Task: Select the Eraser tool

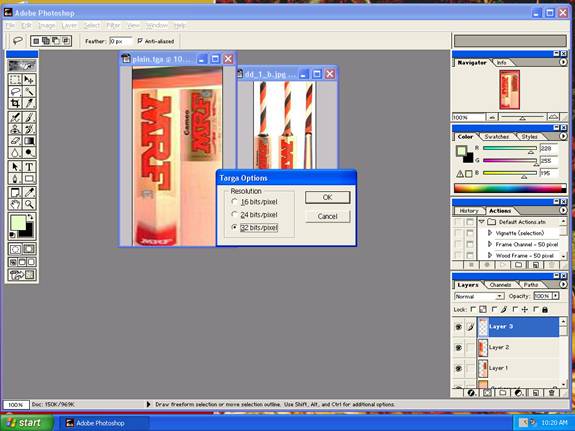Action: click(x=15, y=140)
